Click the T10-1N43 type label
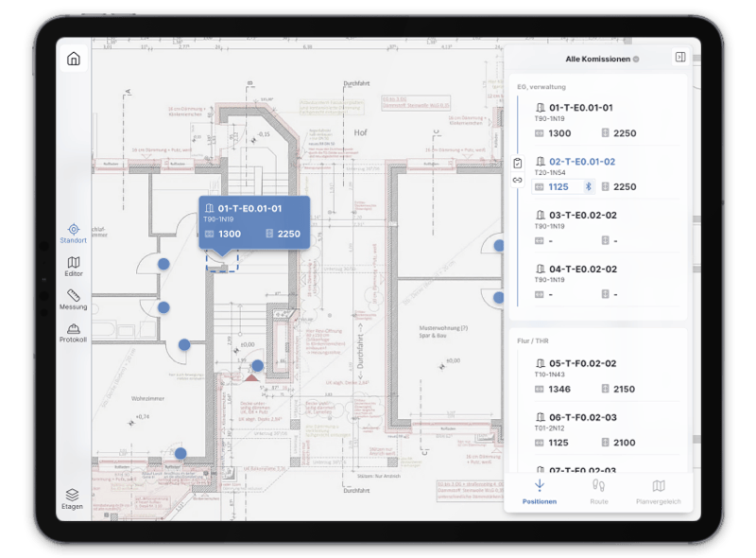This screenshot has height=558, width=756. click(x=549, y=375)
